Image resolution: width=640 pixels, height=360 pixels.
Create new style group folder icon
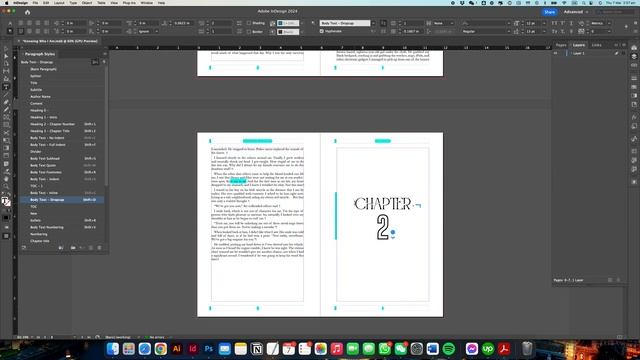pyautogui.click(x=73, y=248)
